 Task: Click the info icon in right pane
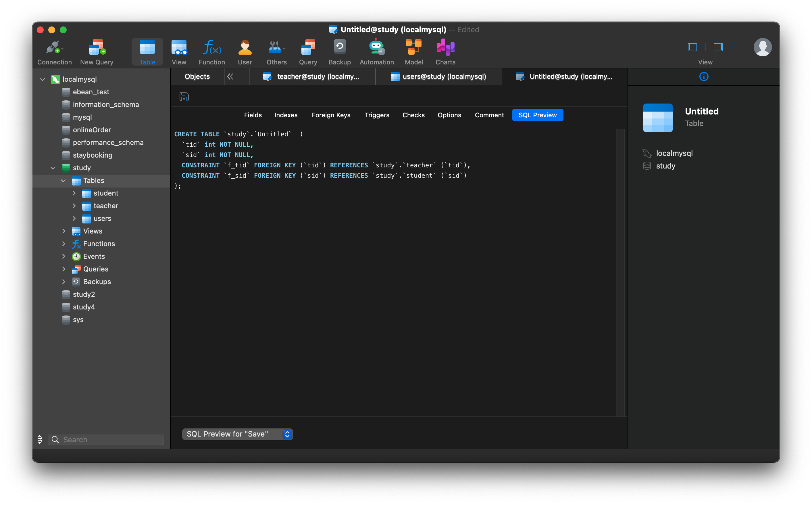(704, 76)
